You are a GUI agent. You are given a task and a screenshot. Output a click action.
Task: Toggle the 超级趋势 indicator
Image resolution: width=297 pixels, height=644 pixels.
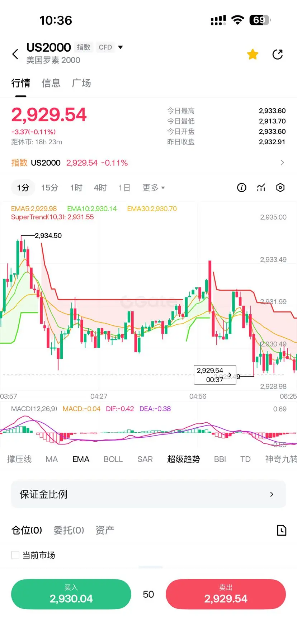[x=183, y=459]
